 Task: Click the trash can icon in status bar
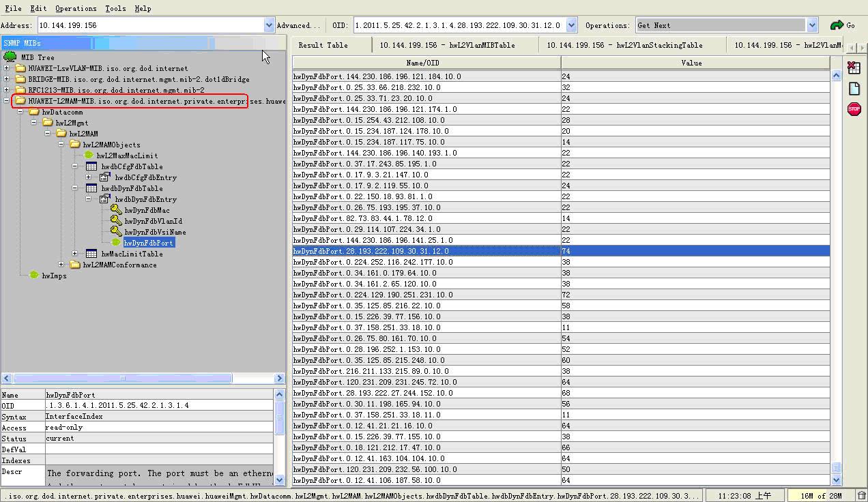pyautogui.click(x=861, y=496)
